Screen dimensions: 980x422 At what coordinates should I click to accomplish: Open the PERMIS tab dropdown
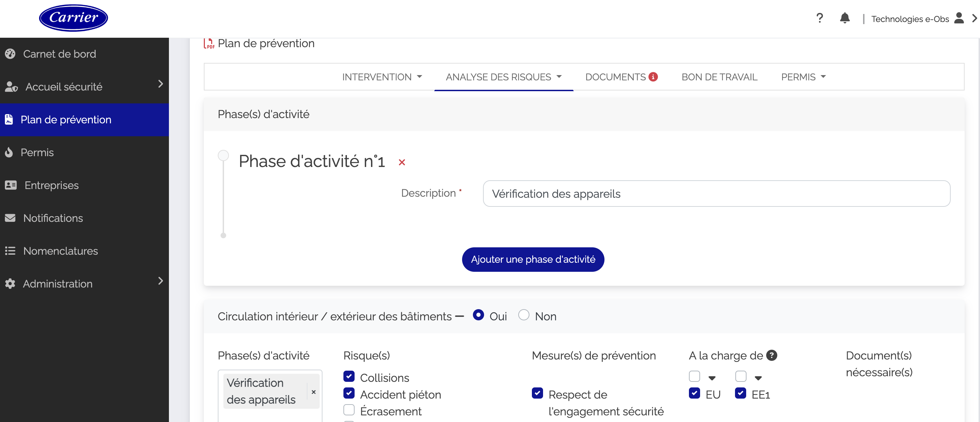click(803, 77)
